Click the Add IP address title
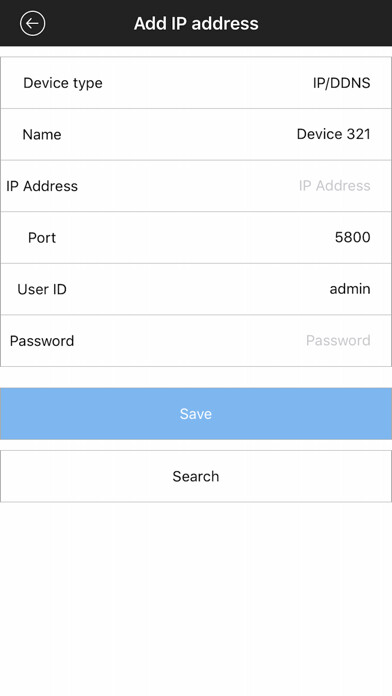392x696 pixels. 196,23
